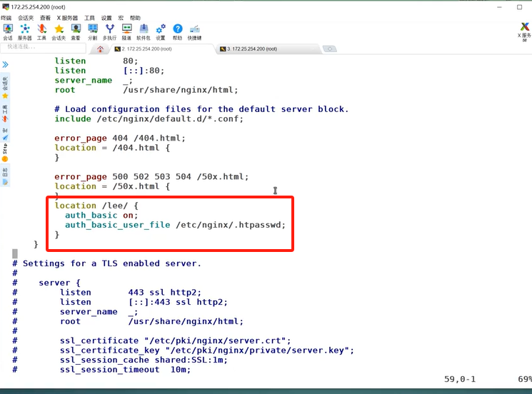Click the '# Load configuration files' comment
The height and width of the screenshot is (394, 532).
(201, 109)
